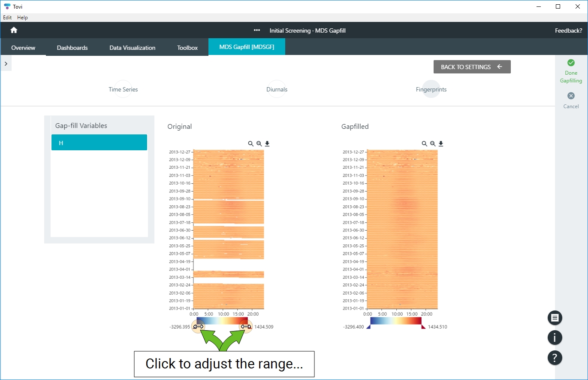
Task: Select the H gap-fill variable
Action: pos(99,143)
